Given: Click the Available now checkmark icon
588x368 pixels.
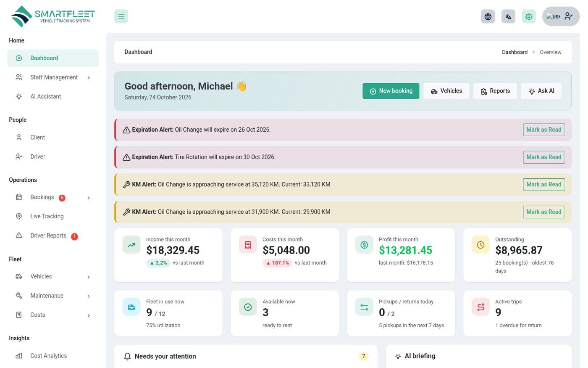Looking at the screenshot, I should 248,307.
